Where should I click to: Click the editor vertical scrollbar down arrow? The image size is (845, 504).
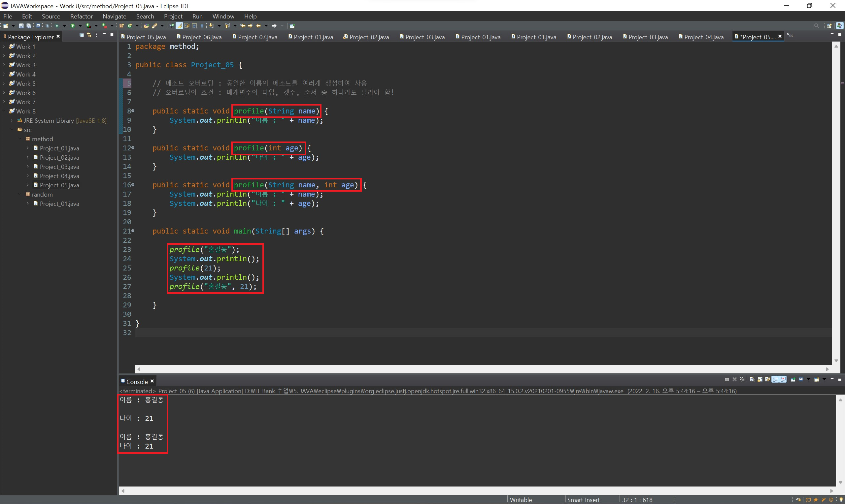836,361
